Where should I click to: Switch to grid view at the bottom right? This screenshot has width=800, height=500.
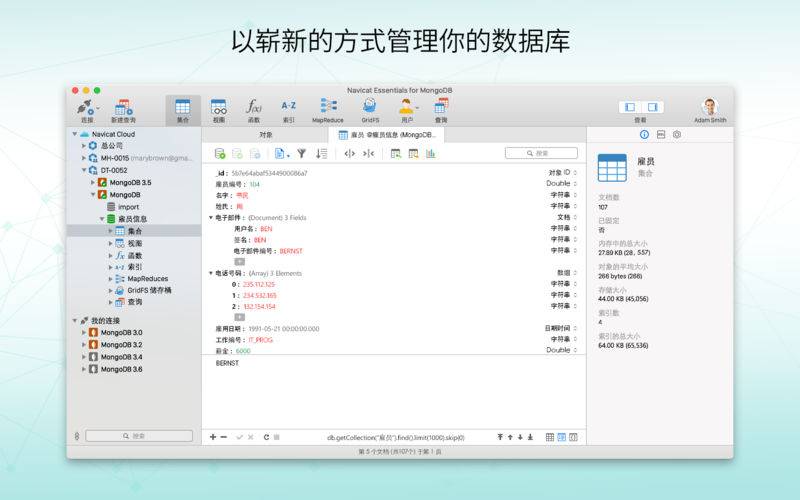tap(549, 437)
